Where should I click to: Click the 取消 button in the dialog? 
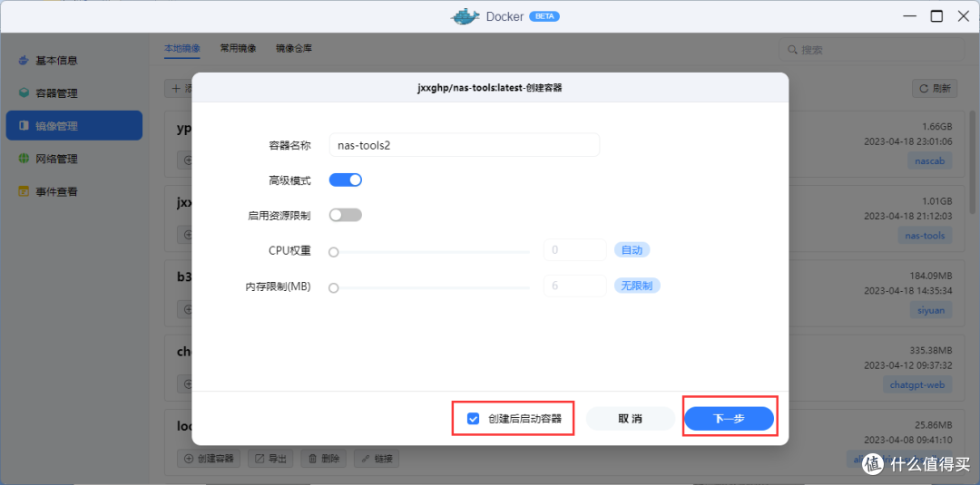click(x=630, y=418)
